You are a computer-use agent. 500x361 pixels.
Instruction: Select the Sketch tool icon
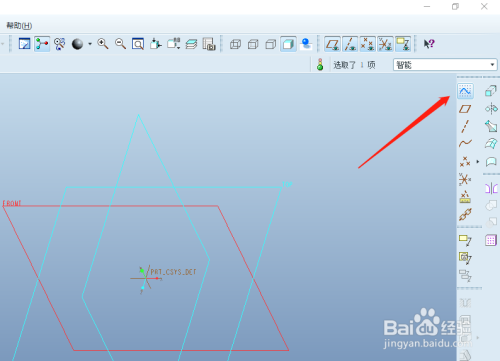465,91
